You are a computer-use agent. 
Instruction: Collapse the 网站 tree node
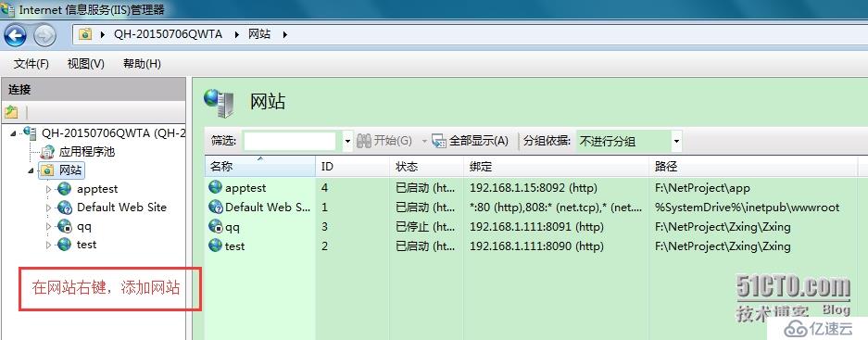[31, 170]
